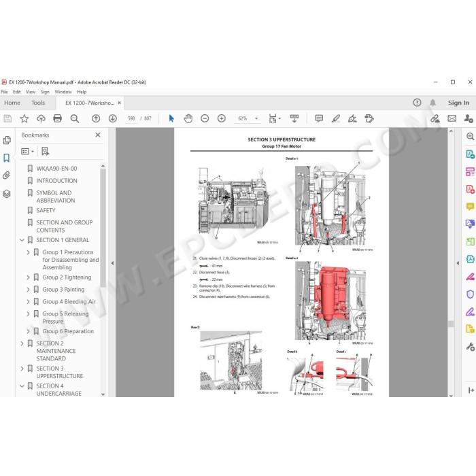Image resolution: width=476 pixels, height=476 pixels.
Task: Expand Group 4 Bleeding Air bookmark
Action: point(28,302)
